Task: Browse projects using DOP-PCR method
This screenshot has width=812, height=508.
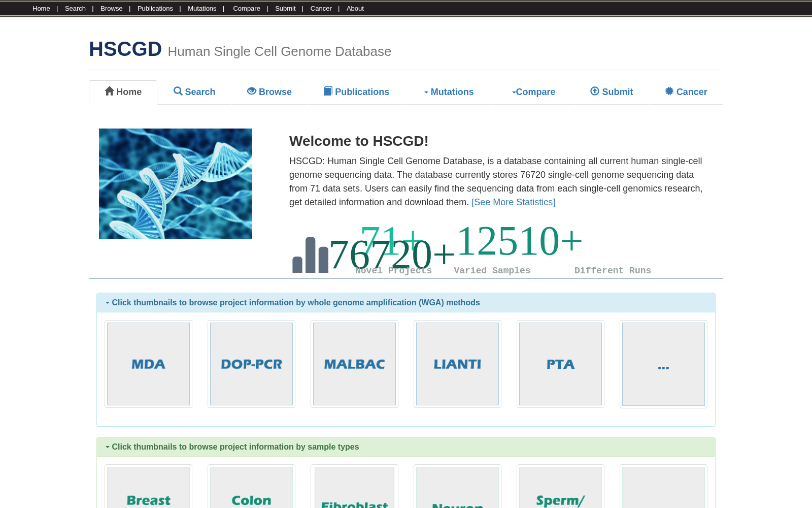Action: [251, 364]
